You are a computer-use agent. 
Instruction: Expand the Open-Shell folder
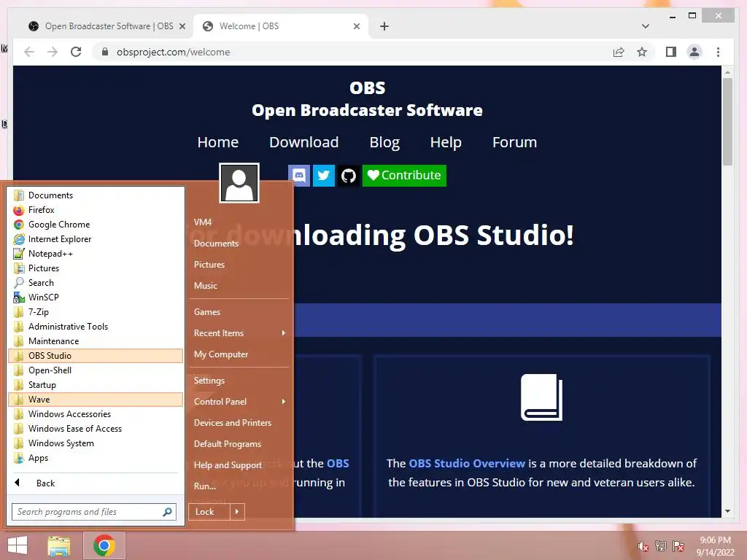click(x=96, y=370)
